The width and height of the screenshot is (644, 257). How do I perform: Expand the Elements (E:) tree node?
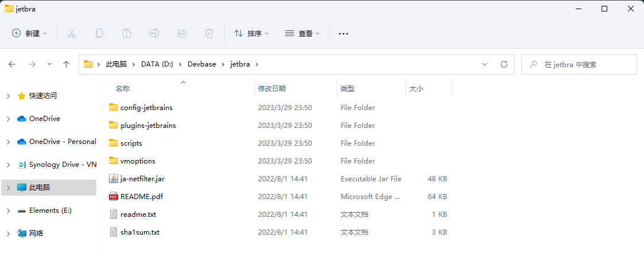(9, 211)
